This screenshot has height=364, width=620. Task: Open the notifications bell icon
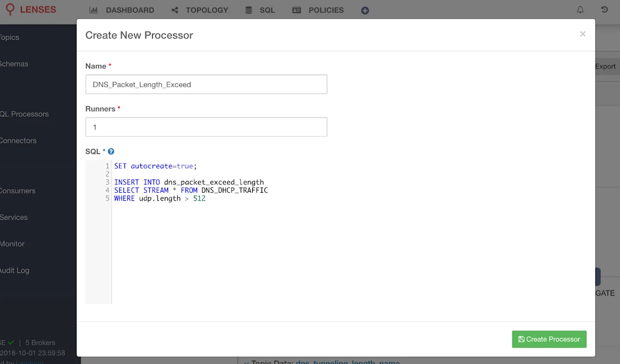(580, 10)
